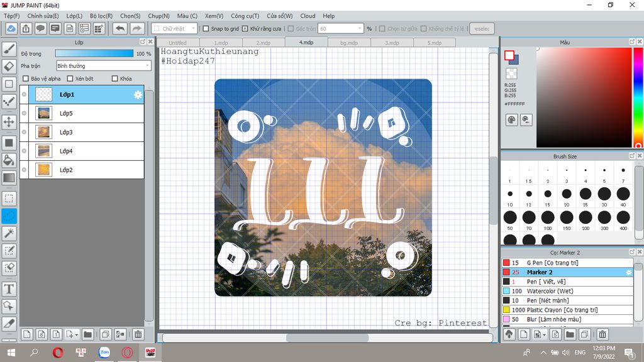
Task: Switch to the Untitled tab
Action: [177, 43]
